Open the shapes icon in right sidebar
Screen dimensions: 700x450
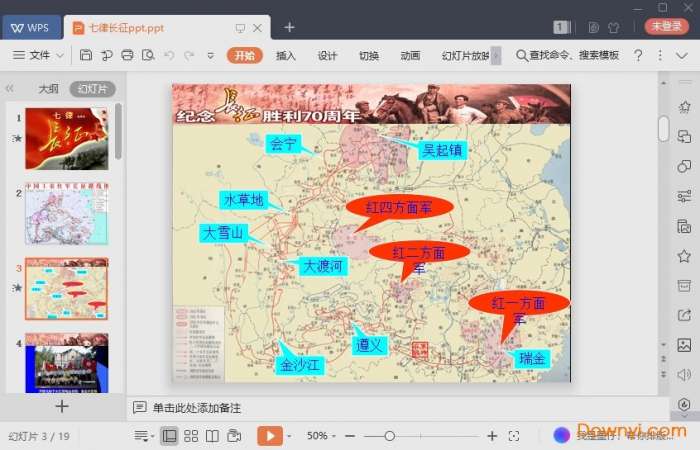pyautogui.click(x=684, y=166)
